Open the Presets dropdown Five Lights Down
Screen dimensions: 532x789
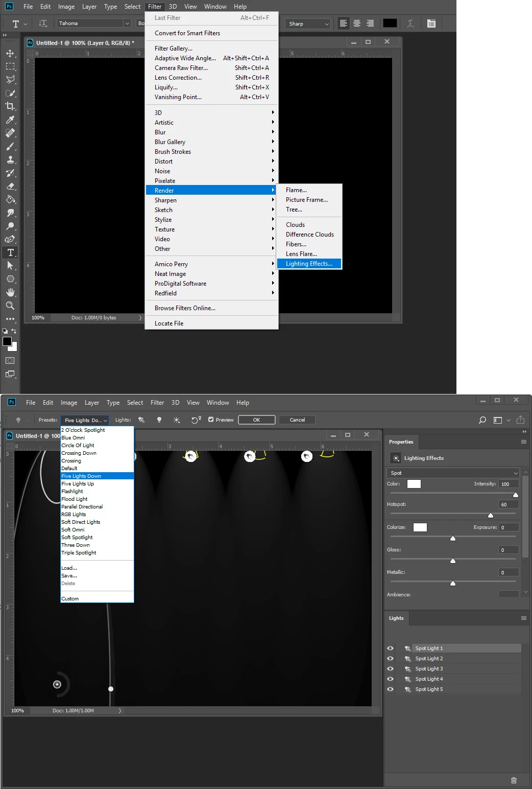(x=85, y=420)
